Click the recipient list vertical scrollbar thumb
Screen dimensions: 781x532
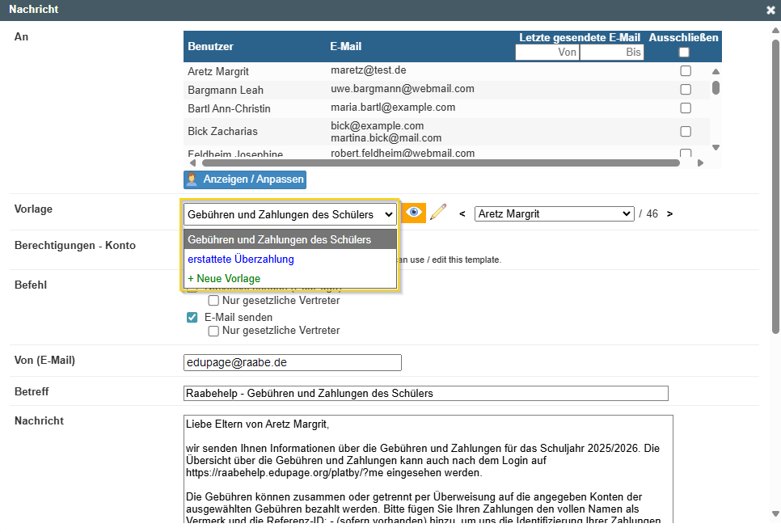(x=716, y=87)
